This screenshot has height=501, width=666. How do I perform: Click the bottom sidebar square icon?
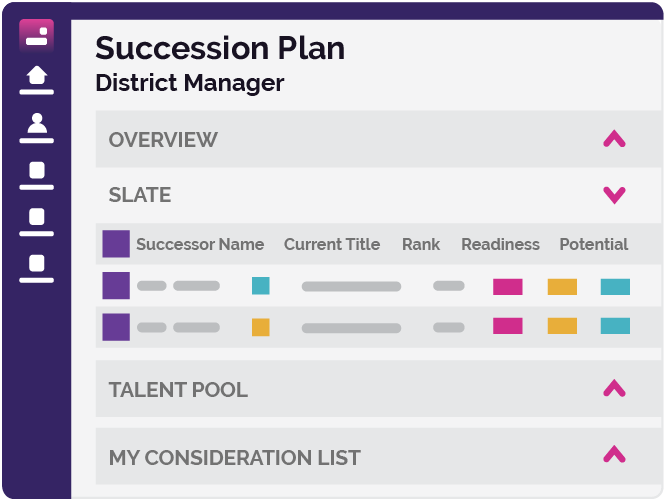click(37, 266)
